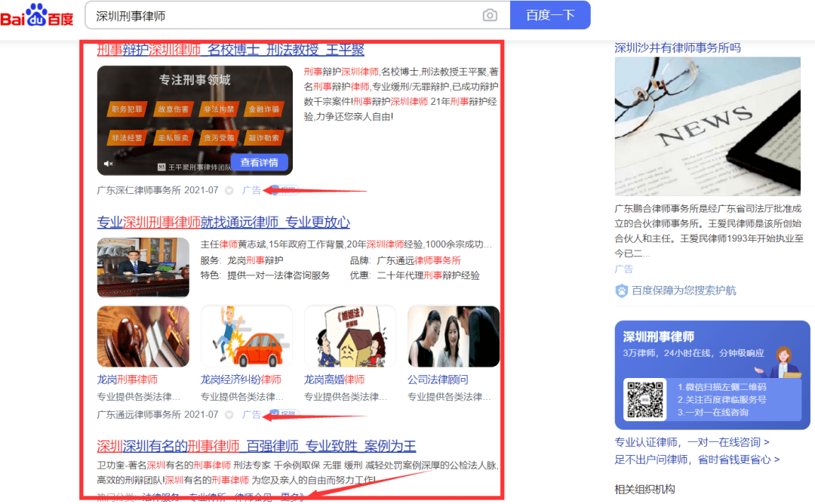Click the NEWS newspaper and glasses image
This screenshot has height=504, width=815.
[707, 126]
